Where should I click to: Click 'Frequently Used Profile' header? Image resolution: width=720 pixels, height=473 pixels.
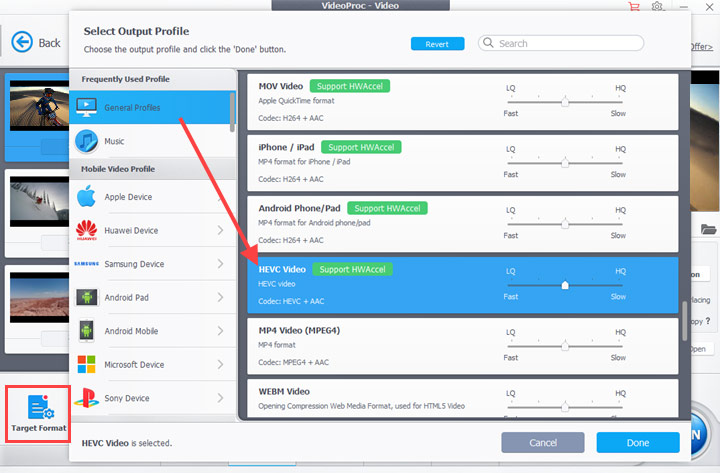click(125, 79)
